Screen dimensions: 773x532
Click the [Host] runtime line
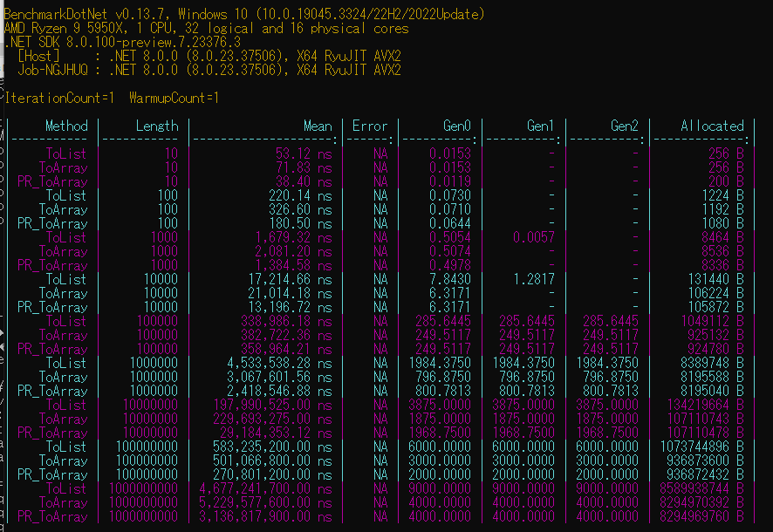pyautogui.click(x=209, y=56)
